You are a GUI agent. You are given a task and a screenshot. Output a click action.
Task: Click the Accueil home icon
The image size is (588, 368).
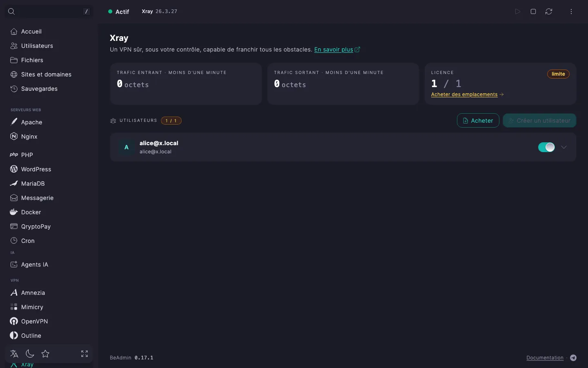click(x=14, y=31)
